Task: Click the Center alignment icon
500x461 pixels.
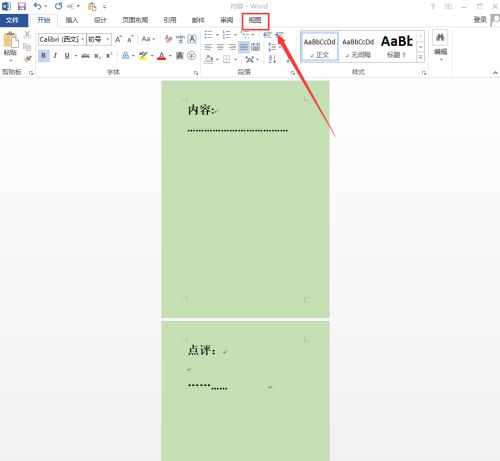Action: pyautogui.click(x=220, y=47)
